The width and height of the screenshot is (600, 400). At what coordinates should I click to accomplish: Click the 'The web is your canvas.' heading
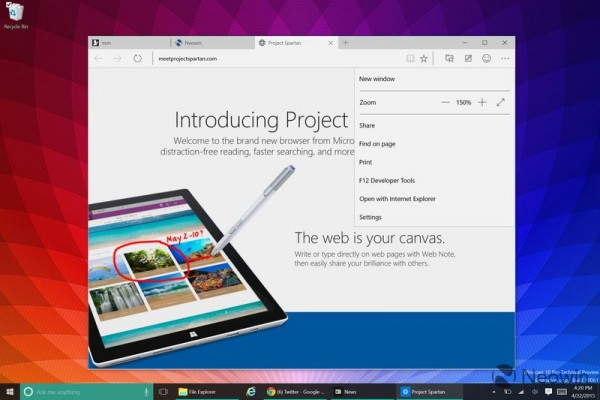[370, 238]
